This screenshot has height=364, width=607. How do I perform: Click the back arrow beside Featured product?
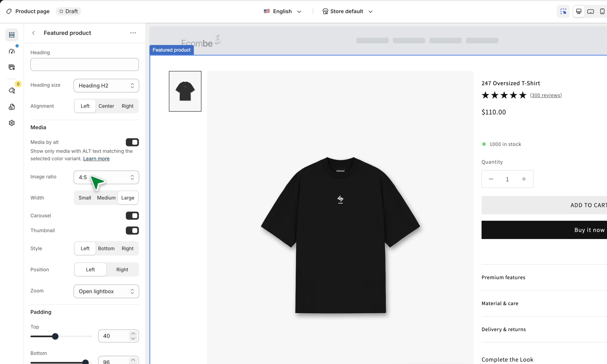point(34,33)
